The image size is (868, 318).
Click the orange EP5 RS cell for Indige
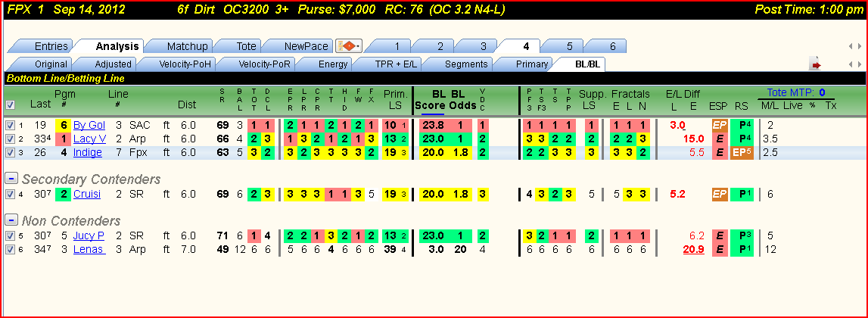(x=741, y=153)
